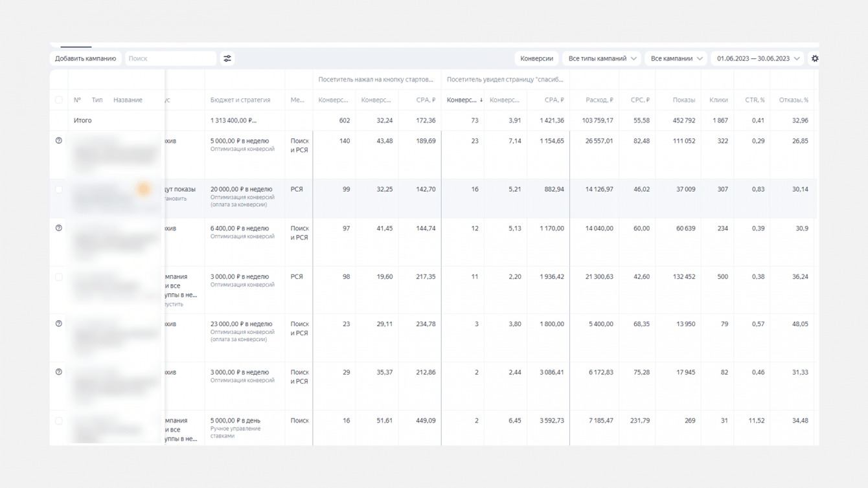Viewport: 868px width, 488px height.
Task: Click the Поиск search field
Action: click(170, 59)
